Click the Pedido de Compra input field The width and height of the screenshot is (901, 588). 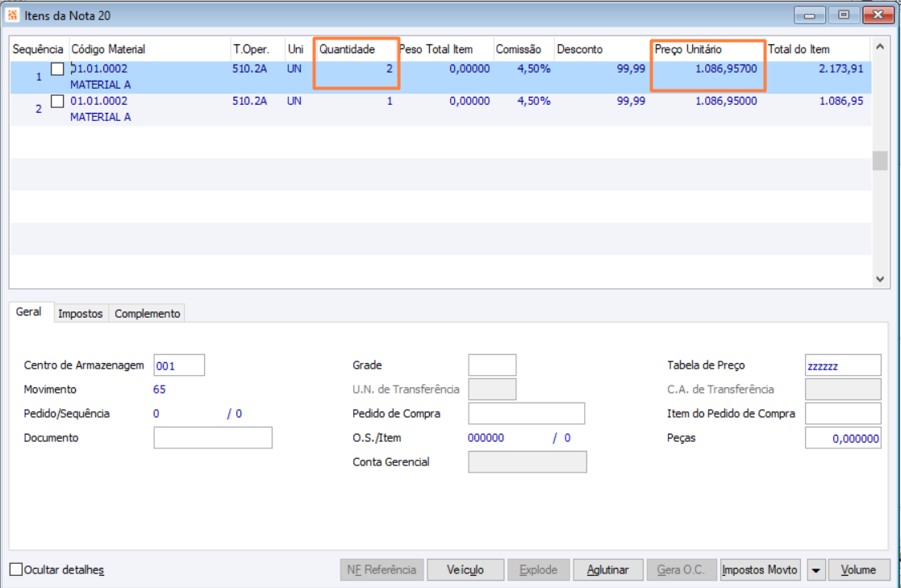(x=527, y=414)
